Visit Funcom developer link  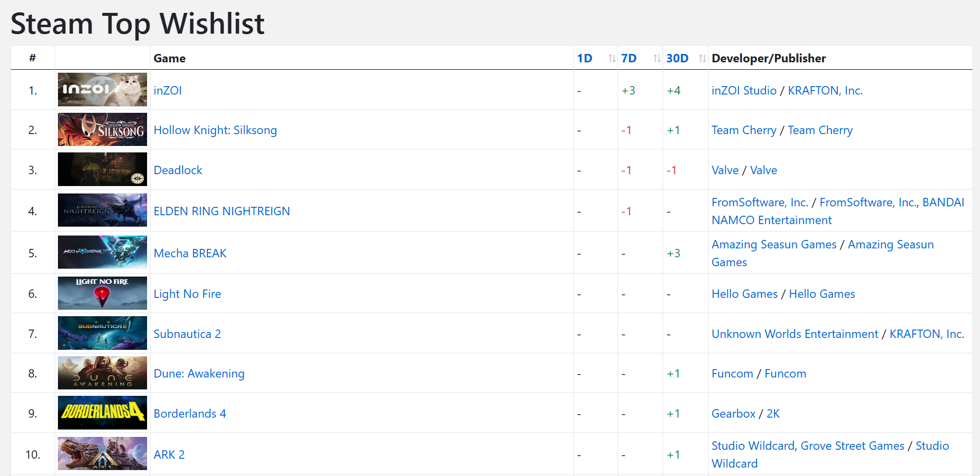point(732,374)
